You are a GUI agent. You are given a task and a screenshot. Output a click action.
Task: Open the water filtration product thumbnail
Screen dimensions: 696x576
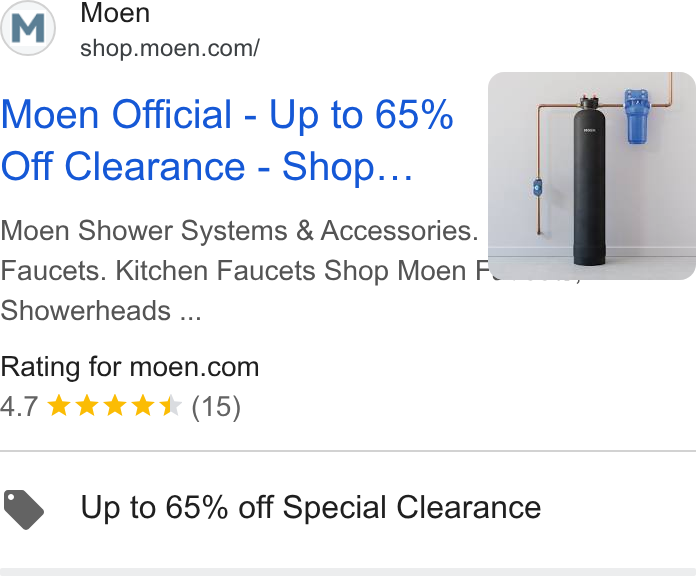[592, 176]
